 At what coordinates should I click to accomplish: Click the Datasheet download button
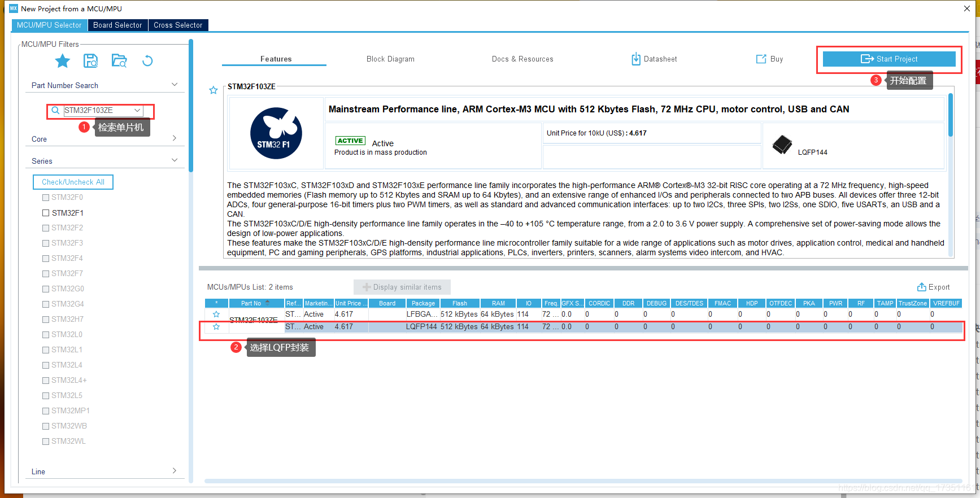(654, 59)
